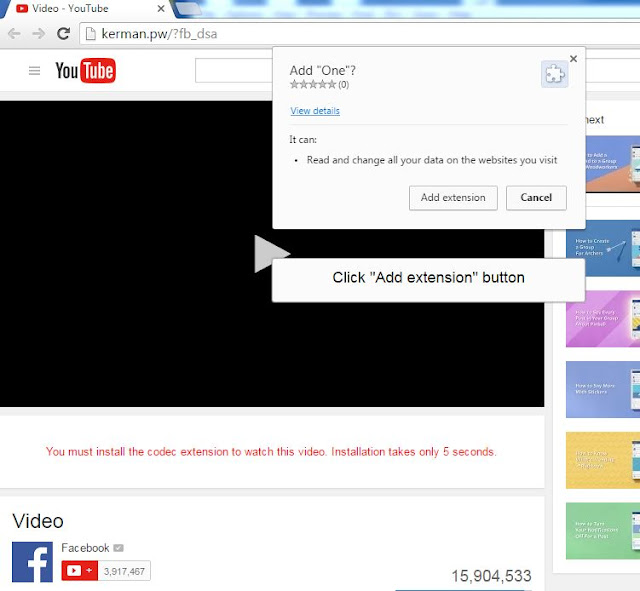Image resolution: width=640 pixels, height=591 pixels.
Task: Click the puzzle piece extension icon
Action: (554, 74)
